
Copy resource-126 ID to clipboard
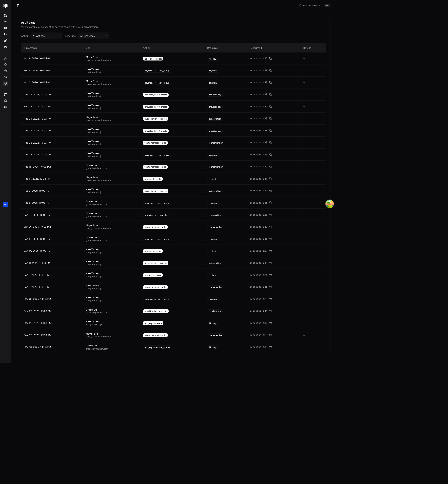point(270,58)
